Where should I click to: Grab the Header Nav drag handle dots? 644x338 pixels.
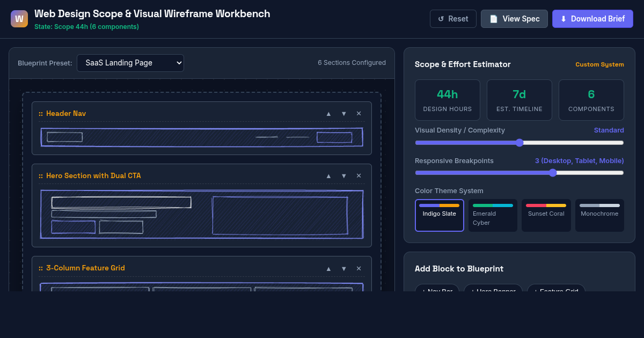41,114
